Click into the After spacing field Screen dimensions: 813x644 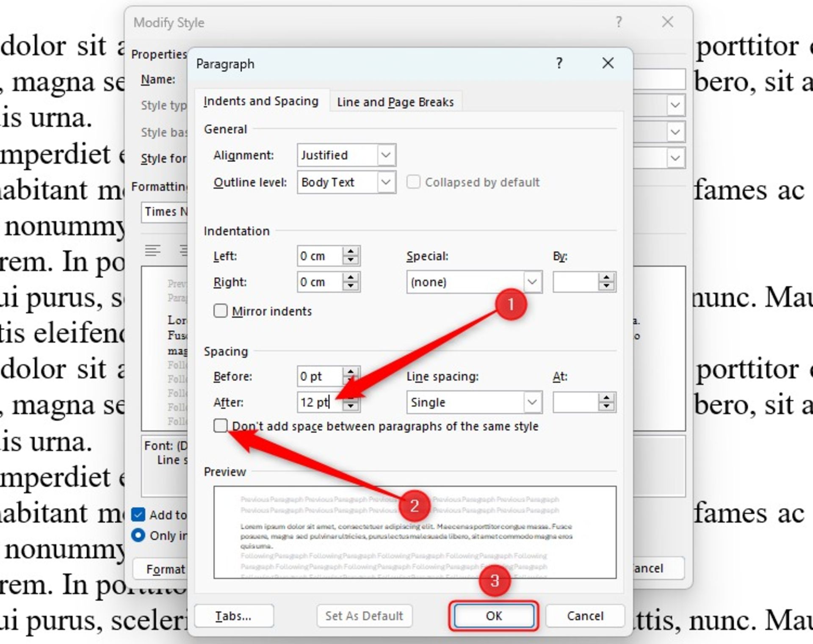tap(315, 402)
